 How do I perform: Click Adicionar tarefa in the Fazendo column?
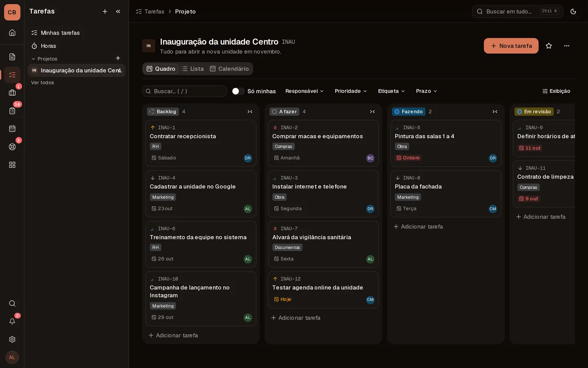pyautogui.click(x=418, y=227)
